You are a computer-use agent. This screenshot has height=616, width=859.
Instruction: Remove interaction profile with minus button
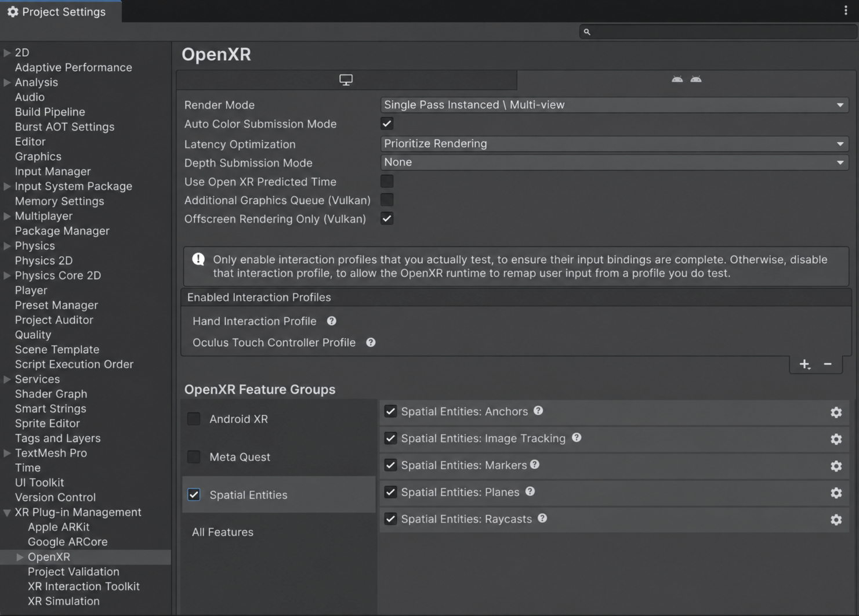[x=828, y=364]
